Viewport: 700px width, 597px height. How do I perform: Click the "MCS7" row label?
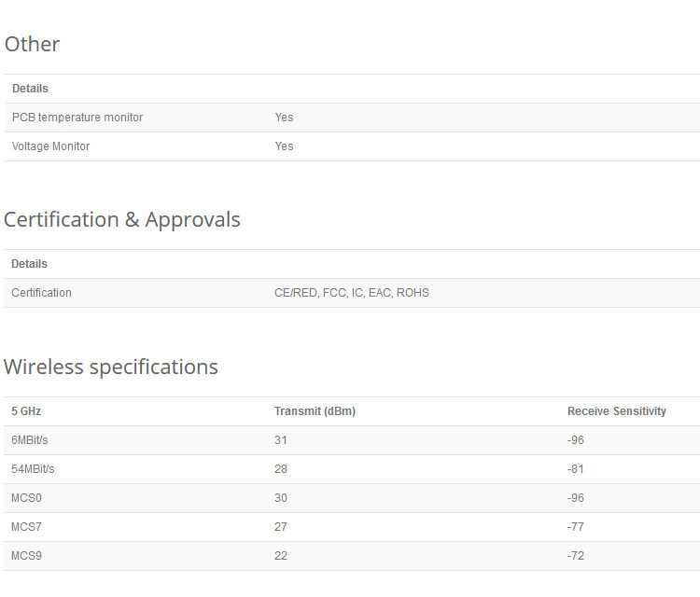pos(26,527)
